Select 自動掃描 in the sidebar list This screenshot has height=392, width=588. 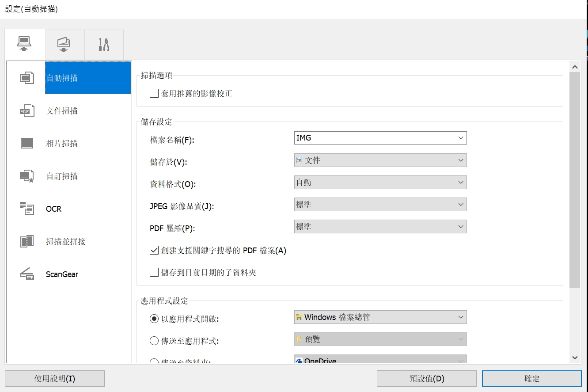coord(88,78)
